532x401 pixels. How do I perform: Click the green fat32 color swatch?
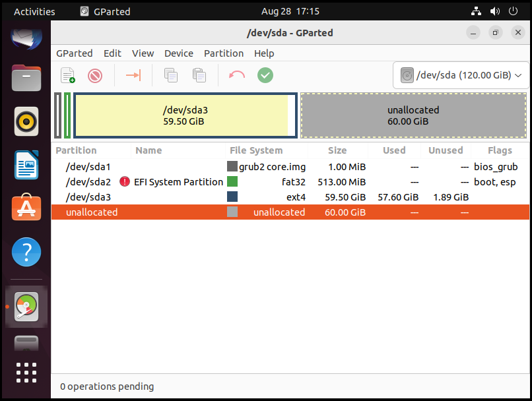(232, 182)
